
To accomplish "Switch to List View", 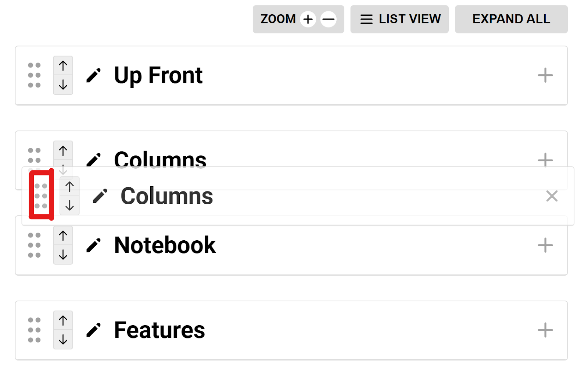I will (x=399, y=19).
